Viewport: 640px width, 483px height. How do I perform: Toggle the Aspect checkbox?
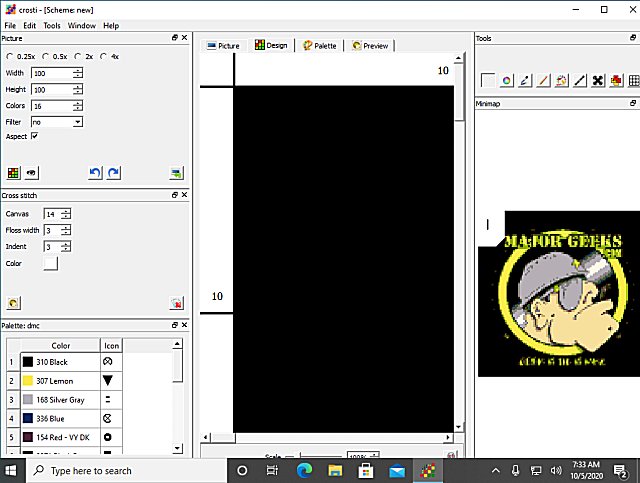coord(35,136)
